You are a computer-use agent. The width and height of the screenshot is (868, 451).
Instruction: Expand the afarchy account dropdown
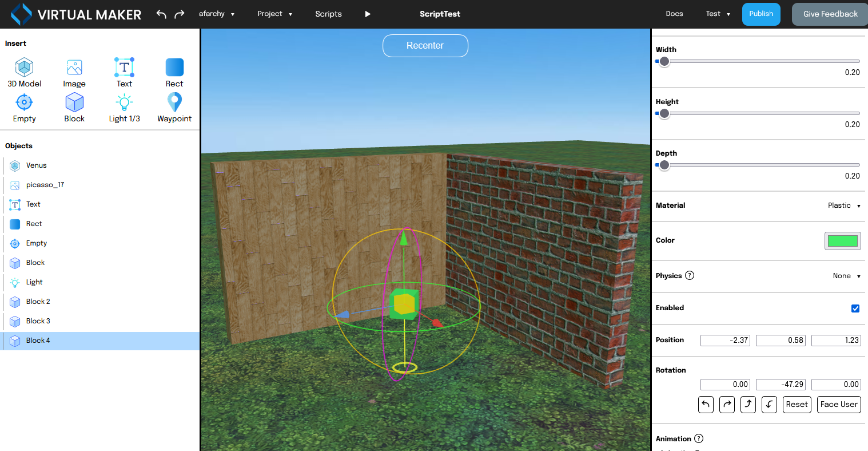(x=217, y=14)
